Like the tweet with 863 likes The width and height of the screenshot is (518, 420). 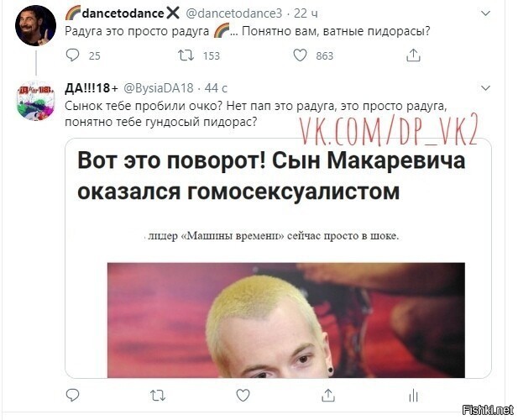[300, 55]
